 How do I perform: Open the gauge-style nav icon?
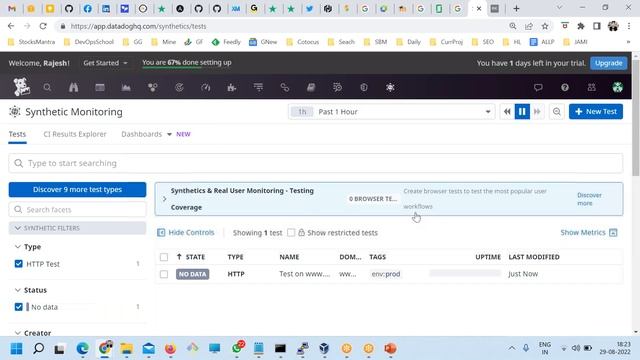[206, 87]
